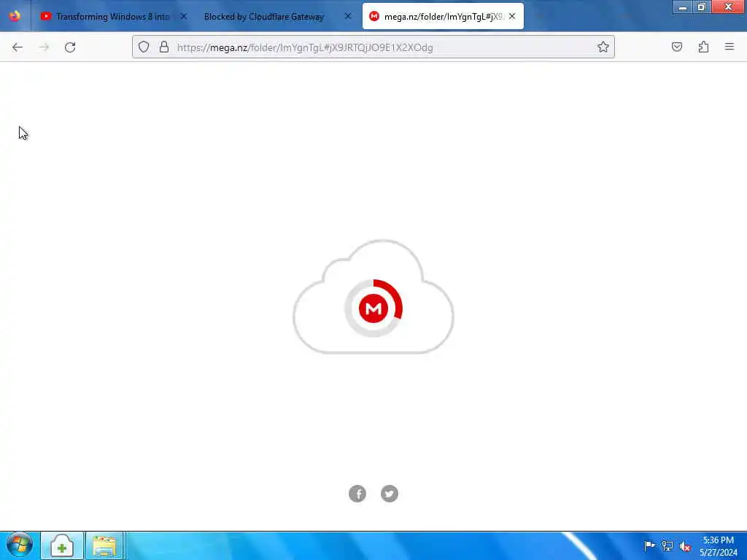
Task: Click the MEGA logo loading indicator
Action: pos(373,308)
